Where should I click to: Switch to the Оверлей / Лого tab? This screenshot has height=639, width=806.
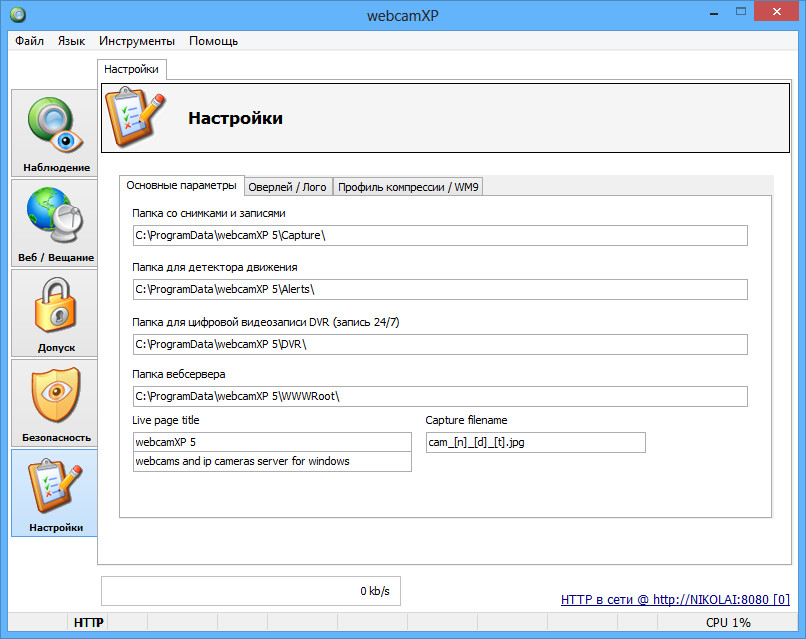287,187
